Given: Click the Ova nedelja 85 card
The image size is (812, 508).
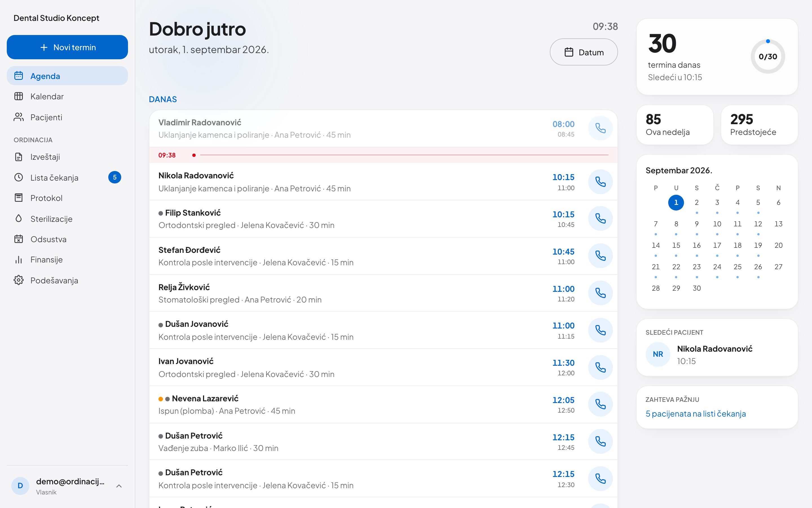Looking at the screenshot, I should 675,125.
